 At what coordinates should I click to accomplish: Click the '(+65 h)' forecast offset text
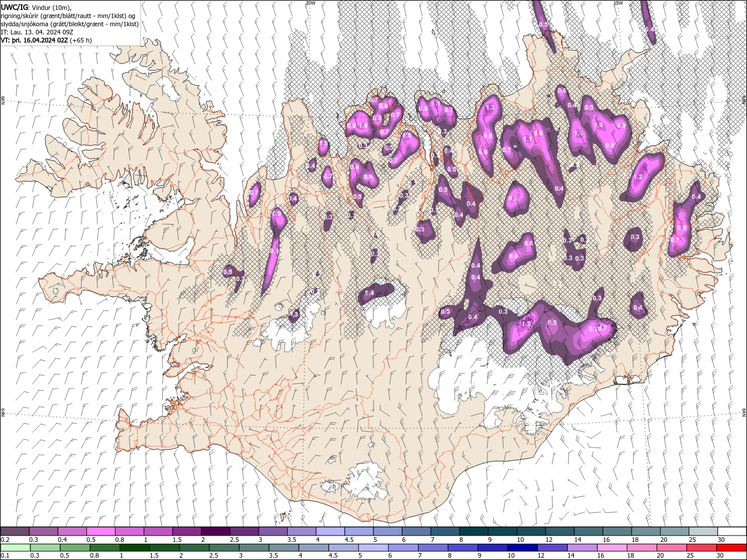tap(81, 40)
